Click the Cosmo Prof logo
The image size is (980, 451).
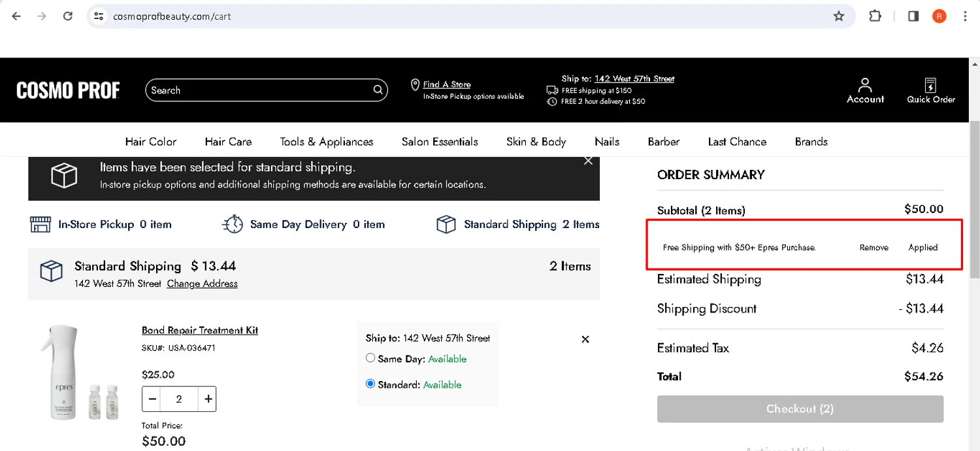[68, 90]
